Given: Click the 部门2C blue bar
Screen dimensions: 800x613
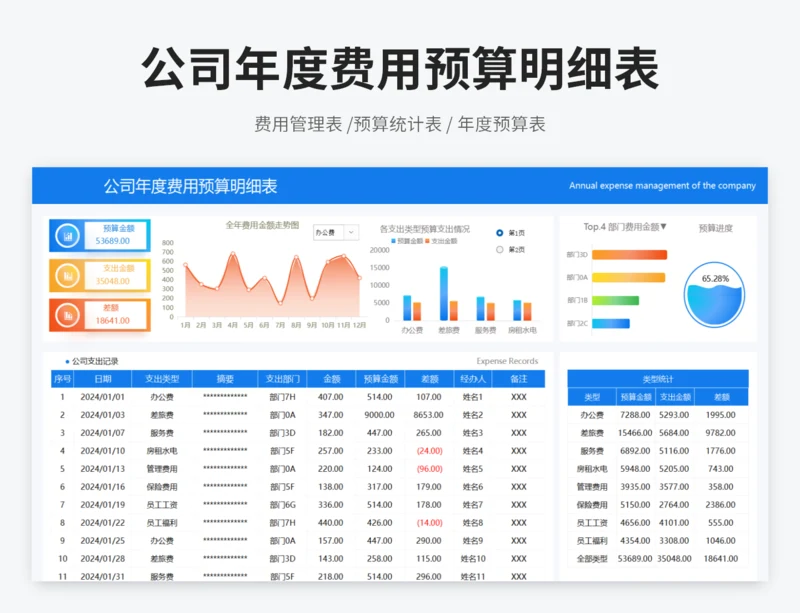Looking at the screenshot, I should click(611, 324).
